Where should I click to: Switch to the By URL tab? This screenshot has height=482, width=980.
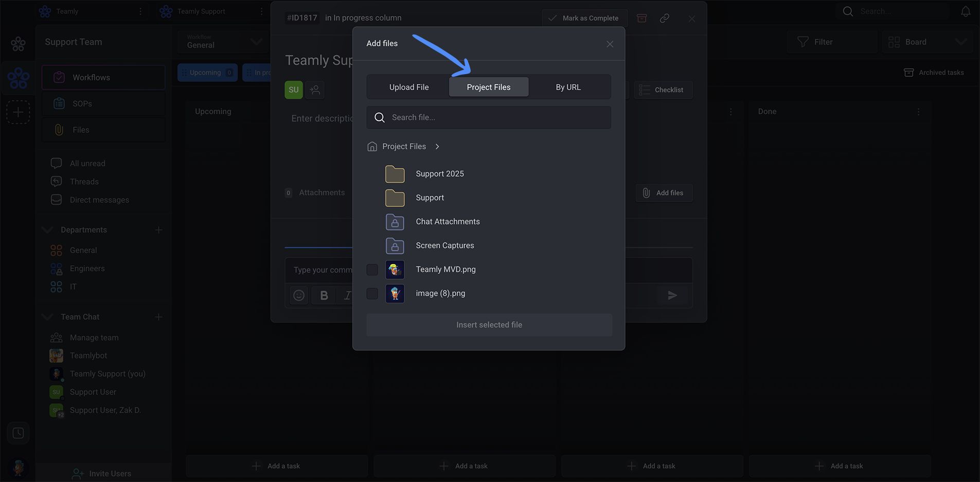coord(568,87)
